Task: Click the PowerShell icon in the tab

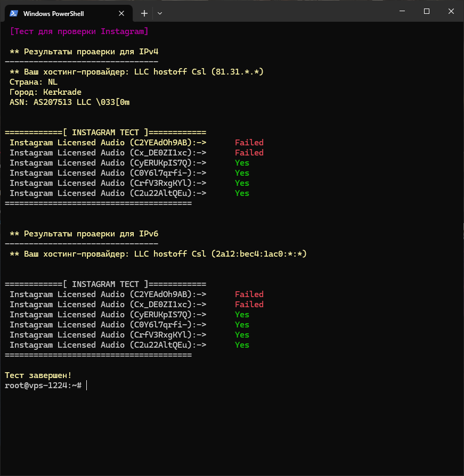Action: (x=14, y=13)
